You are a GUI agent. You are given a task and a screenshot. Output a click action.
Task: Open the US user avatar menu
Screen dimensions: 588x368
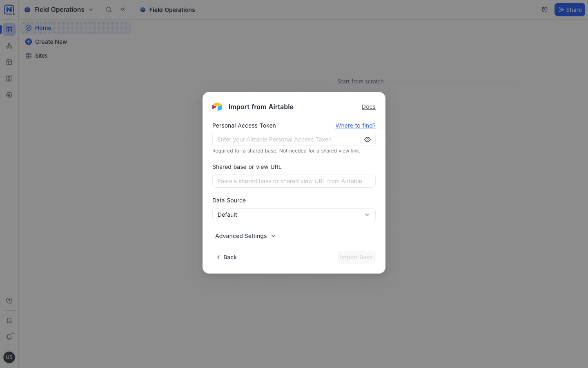point(9,357)
